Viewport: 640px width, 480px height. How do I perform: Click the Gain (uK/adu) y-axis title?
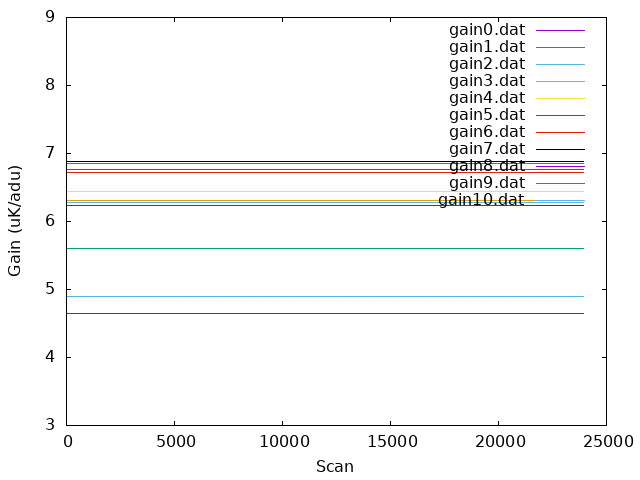(14, 221)
